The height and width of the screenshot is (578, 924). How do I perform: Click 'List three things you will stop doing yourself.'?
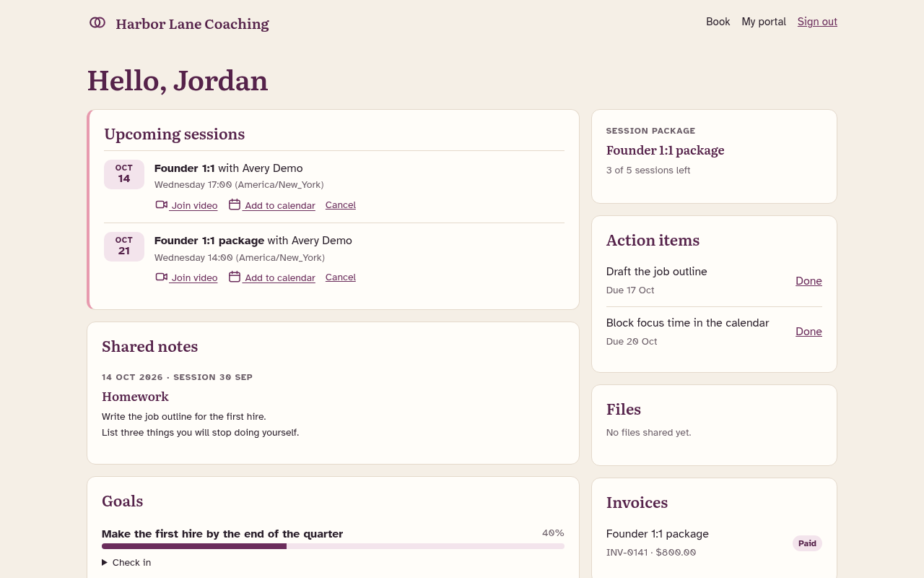pos(200,433)
